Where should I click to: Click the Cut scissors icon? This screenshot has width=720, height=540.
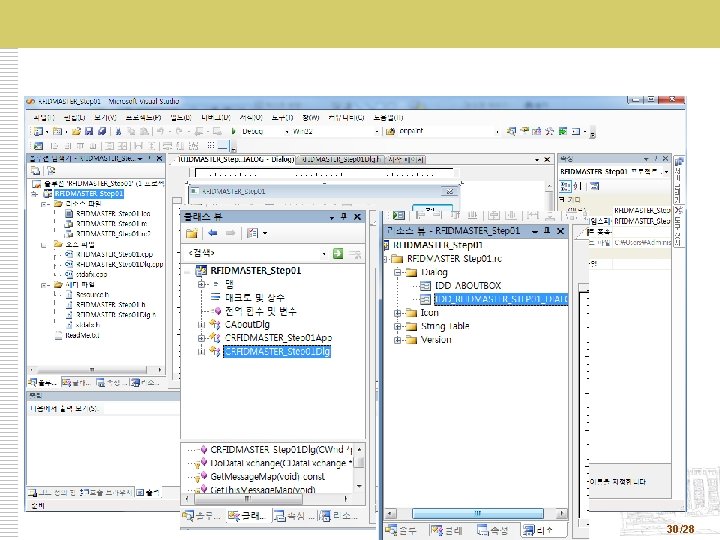point(118,131)
